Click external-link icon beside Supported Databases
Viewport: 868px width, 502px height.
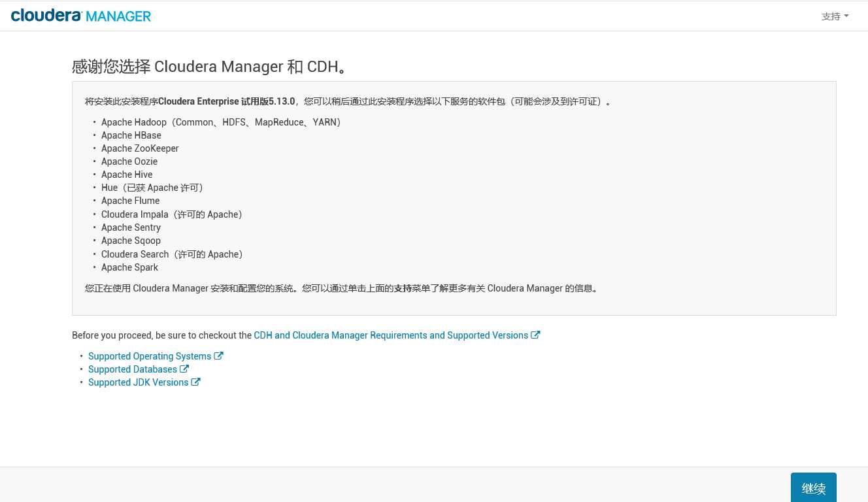point(184,369)
